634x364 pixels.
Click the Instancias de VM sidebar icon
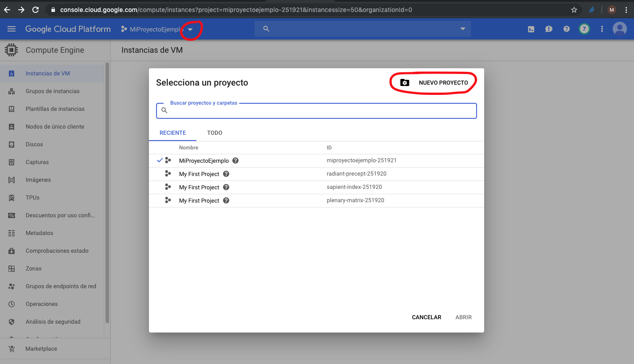12,74
